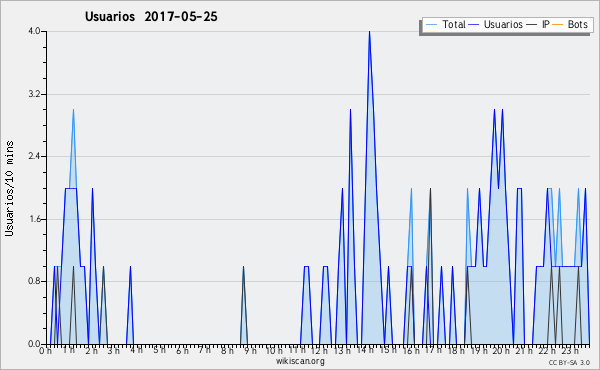Click the dark IP legend line
The width and height of the screenshot is (600, 370).
click(532, 25)
